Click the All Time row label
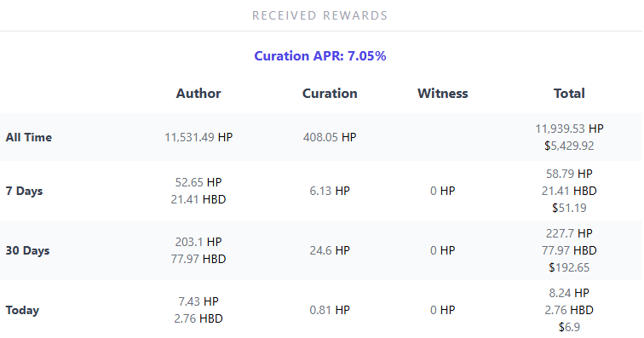This screenshot has height=338, width=644. click(29, 137)
